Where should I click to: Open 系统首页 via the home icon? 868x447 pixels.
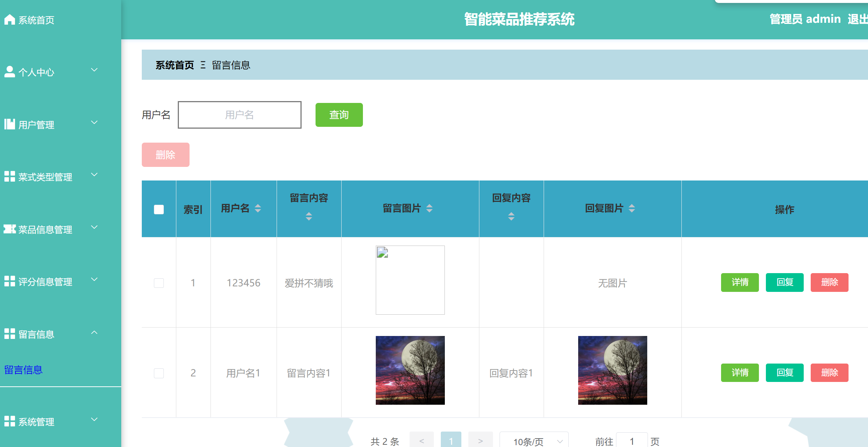click(10, 19)
